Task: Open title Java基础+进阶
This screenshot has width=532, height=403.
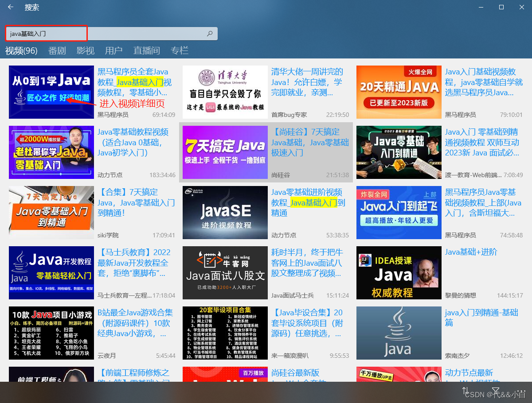Action: coord(471,252)
